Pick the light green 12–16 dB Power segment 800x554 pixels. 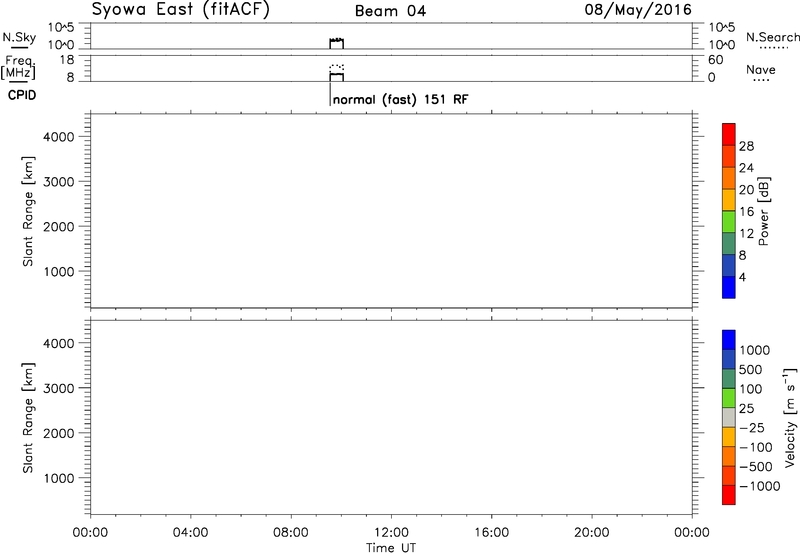pos(729,222)
